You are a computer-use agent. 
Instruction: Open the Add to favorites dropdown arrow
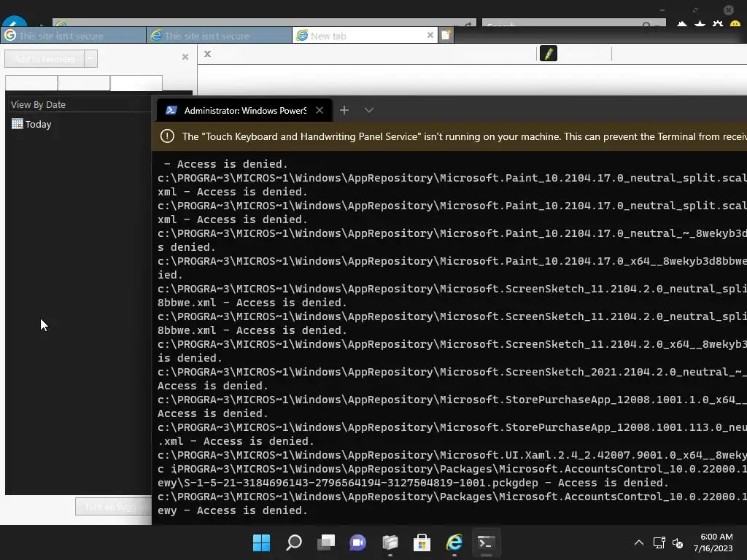[90, 58]
